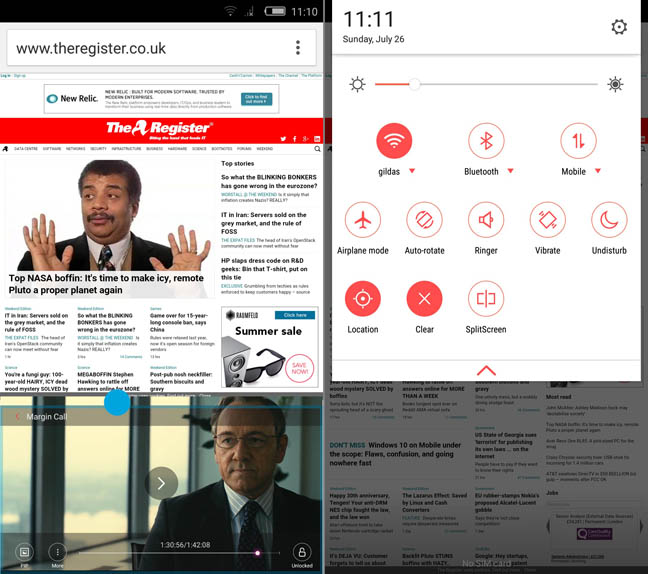Viewport: 648px width, 574px height.
Task: Tap the next arrow circle on the video
Action: tap(161, 483)
